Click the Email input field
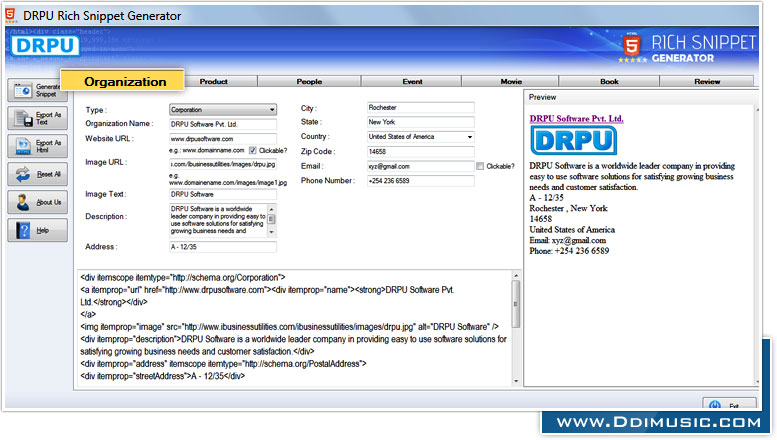The image size is (777, 440). [420, 166]
